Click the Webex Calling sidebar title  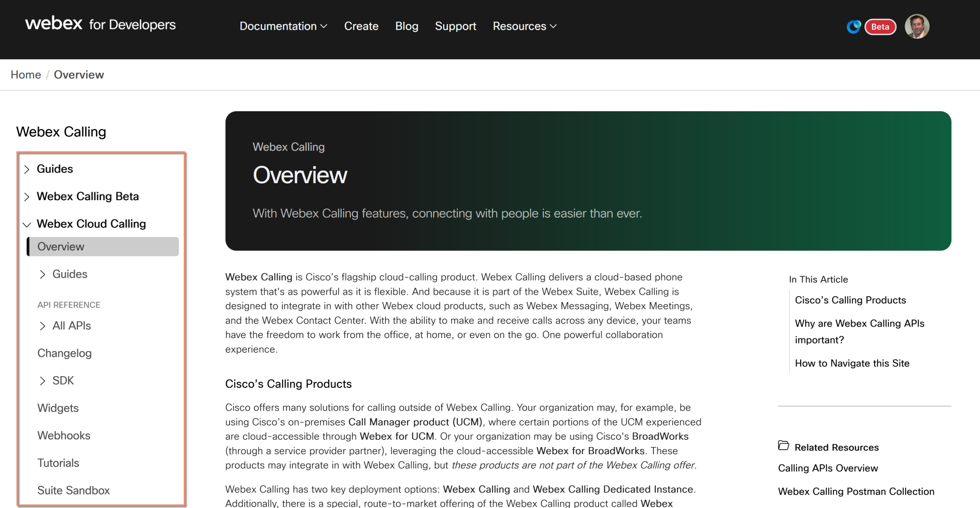(61, 132)
